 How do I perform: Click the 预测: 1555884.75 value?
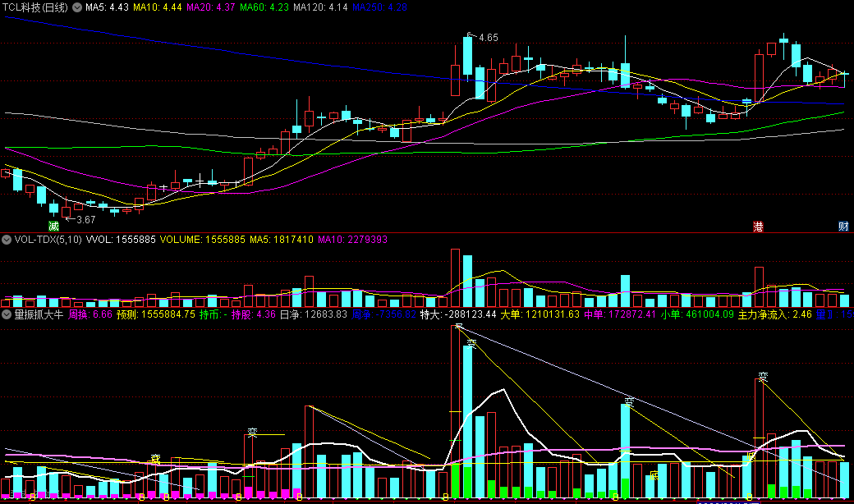click(x=156, y=314)
